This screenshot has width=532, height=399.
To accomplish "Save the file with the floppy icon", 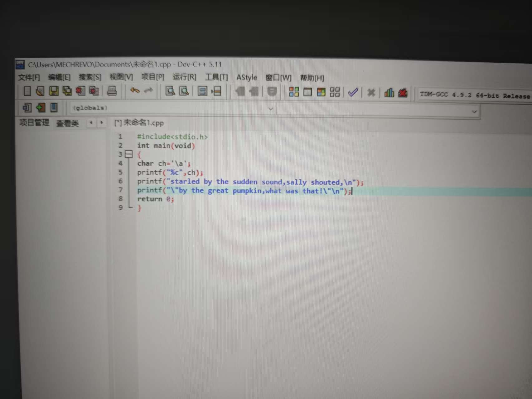I will click(x=54, y=91).
